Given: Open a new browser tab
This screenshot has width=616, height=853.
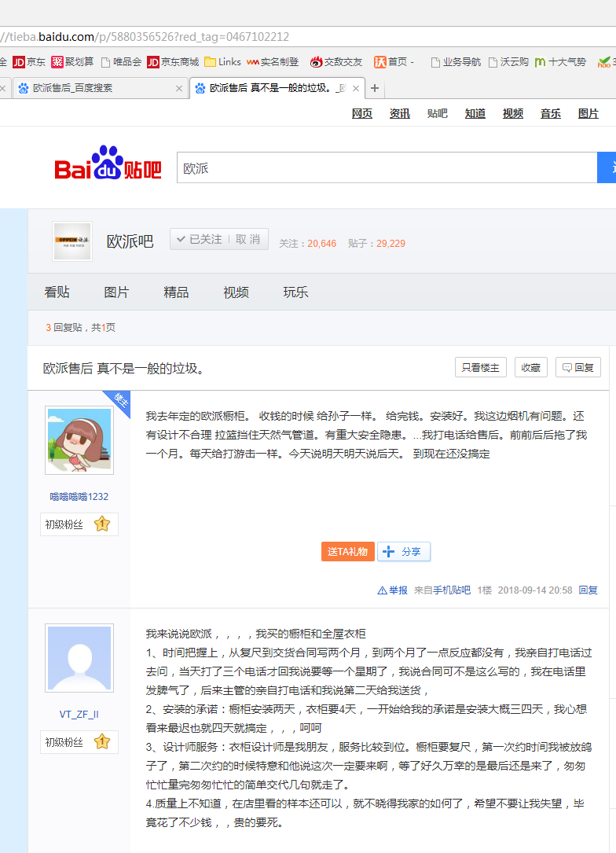Looking at the screenshot, I should tap(375, 88).
